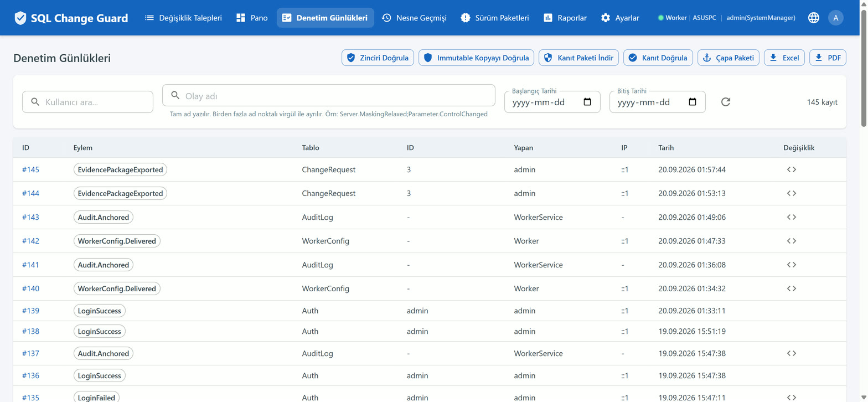Open audit log link #139
Viewport: 868px width, 402px height.
tap(30, 311)
